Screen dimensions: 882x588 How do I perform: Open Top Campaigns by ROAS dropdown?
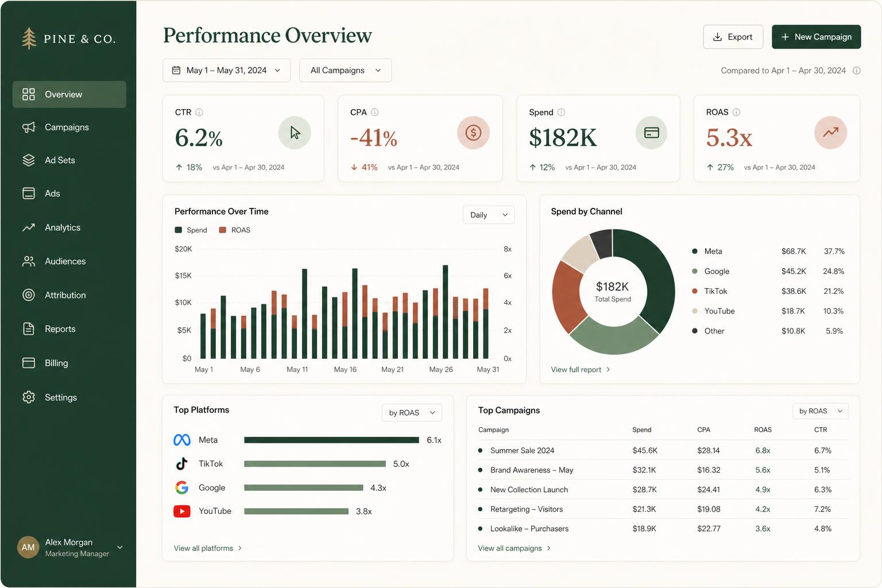pyautogui.click(x=821, y=411)
